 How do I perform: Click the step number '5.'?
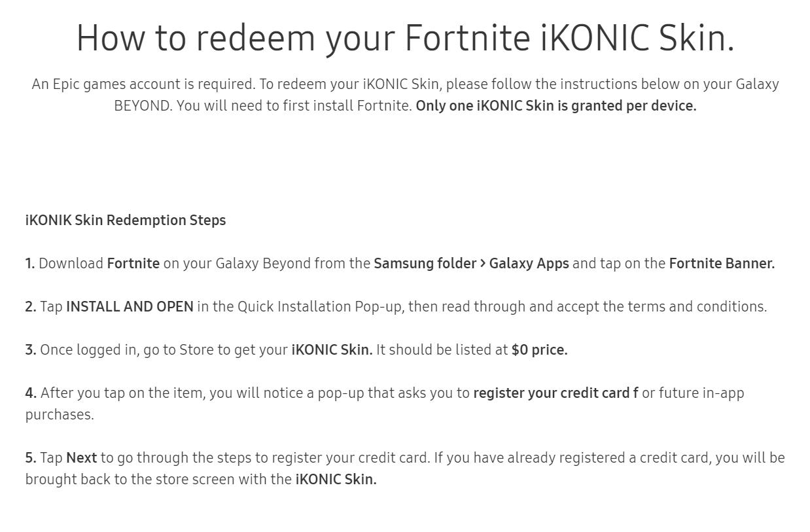[31, 457]
